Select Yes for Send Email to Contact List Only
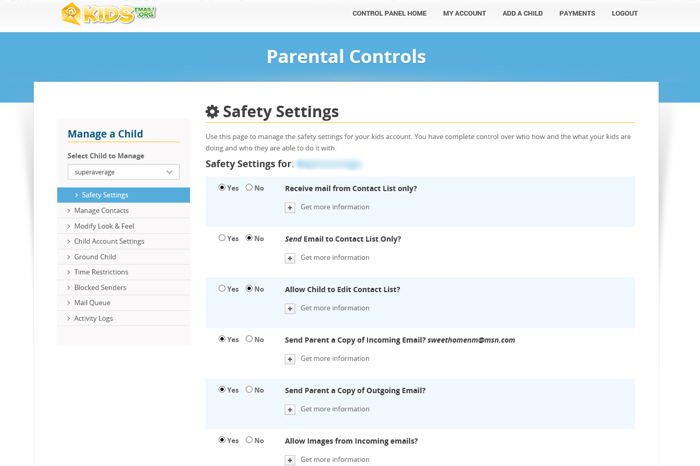 [222, 238]
